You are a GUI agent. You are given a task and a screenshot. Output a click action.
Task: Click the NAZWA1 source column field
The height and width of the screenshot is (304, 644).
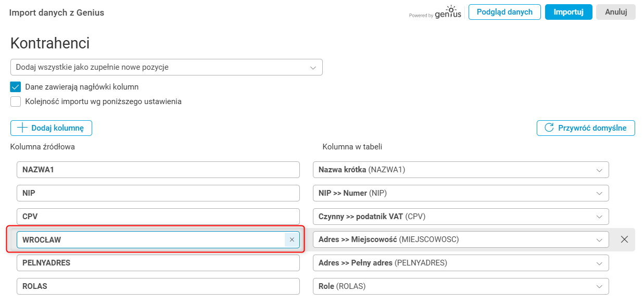pyautogui.click(x=158, y=170)
